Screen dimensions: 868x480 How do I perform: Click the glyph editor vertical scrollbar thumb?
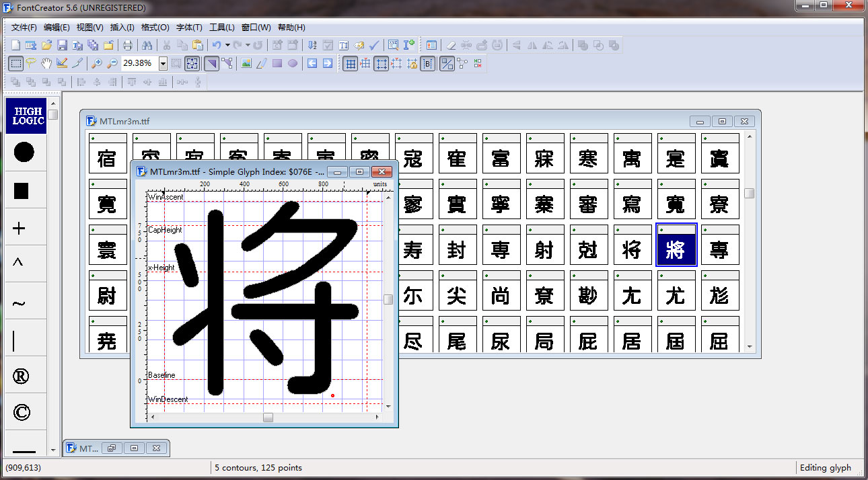388,299
